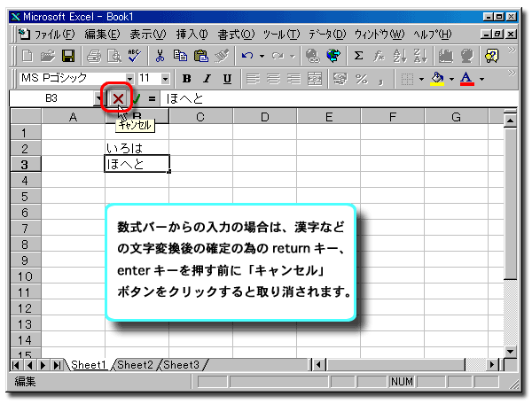
Task: Switch to the Sheet2 tab
Action: tap(135, 365)
